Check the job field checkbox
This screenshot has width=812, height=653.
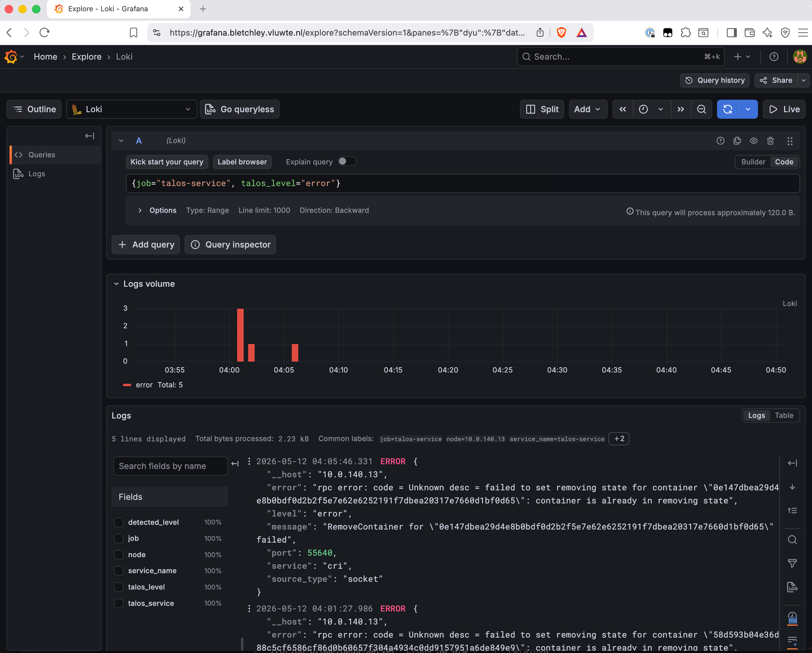(119, 538)
